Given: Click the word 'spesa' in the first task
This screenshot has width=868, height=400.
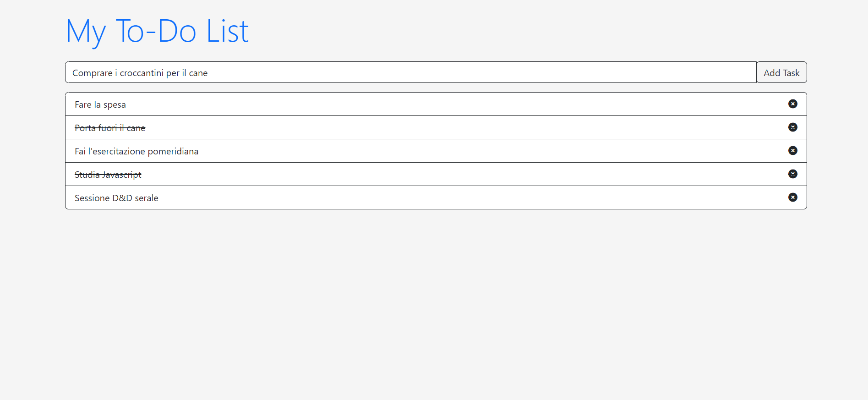Looking at the screenshot, I should pyautogui.click(x=115, y=104).
